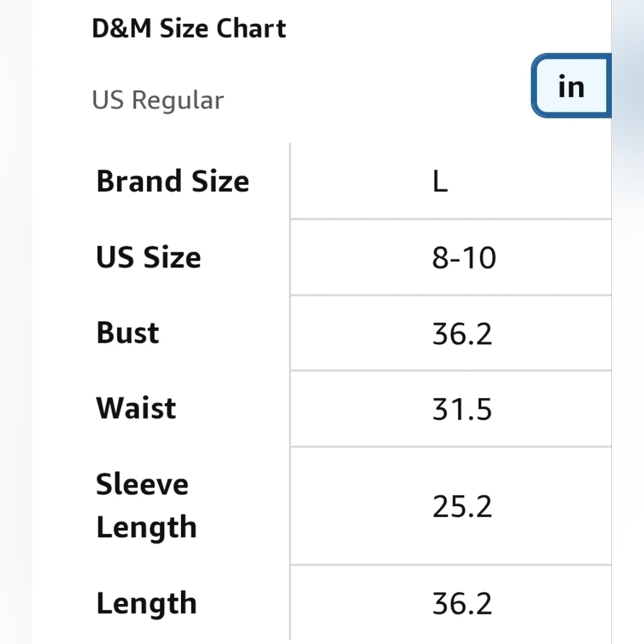644x644 pixels.
Task: Select the L brand size value
Action: tap(440, 182)
